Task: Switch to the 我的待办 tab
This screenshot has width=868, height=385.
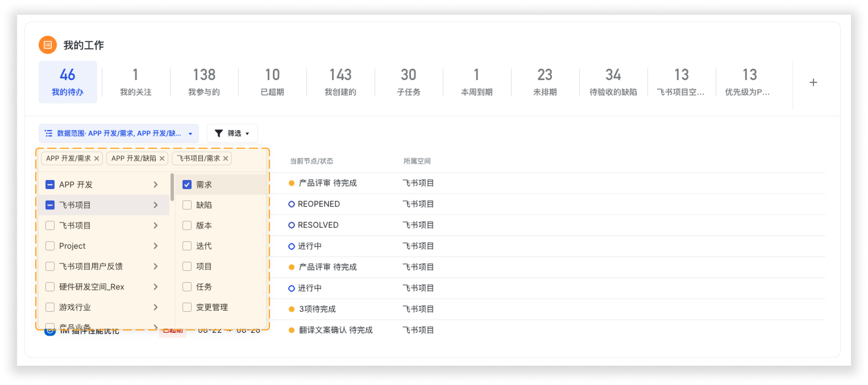Action: click(68, 82)
